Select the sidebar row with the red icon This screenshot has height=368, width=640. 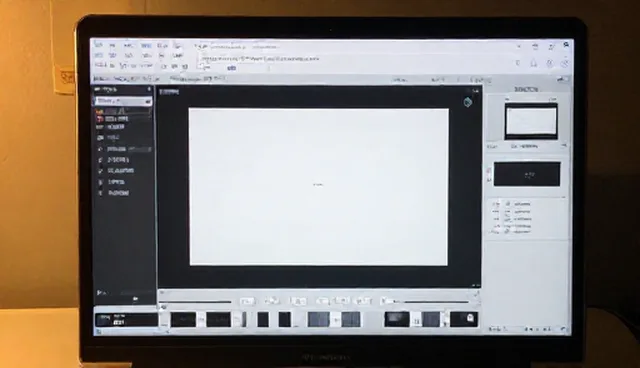point(123,119)
